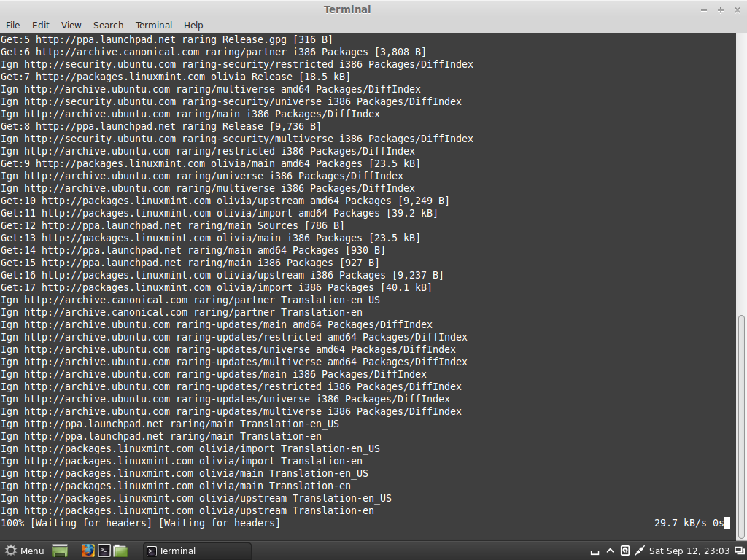Open the File menu
This screenshot has height=560, width=747.
tap(13, 26)
